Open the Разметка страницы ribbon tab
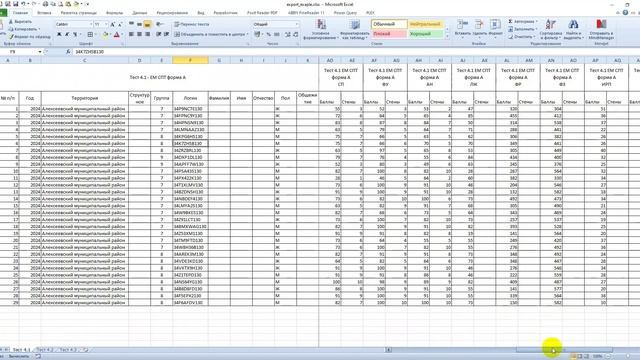 click(x=78, y=13)
